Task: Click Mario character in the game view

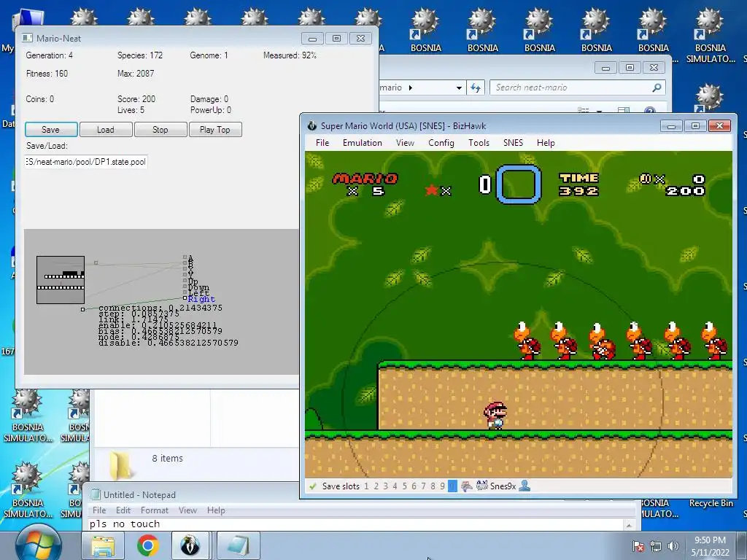Action: pos(495,415)
